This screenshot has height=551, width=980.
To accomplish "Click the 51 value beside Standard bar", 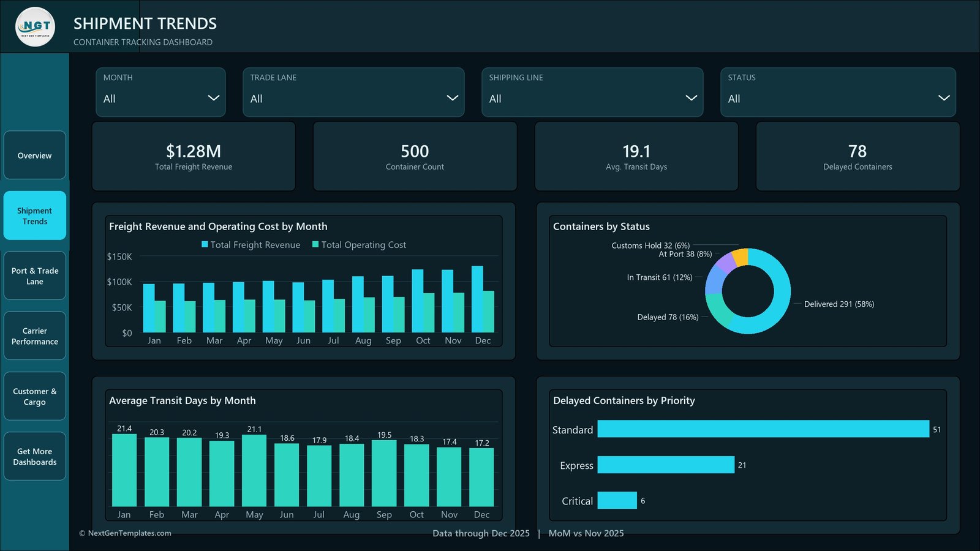I will click(937, 430).
